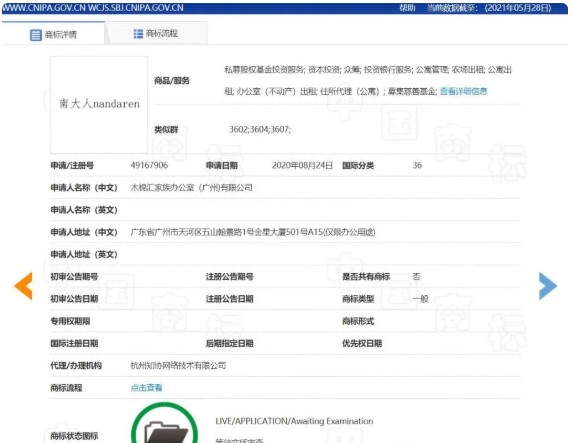This screenshot has width=572, height=443.
Task: Select registration number 49167906
Action: 149,165
